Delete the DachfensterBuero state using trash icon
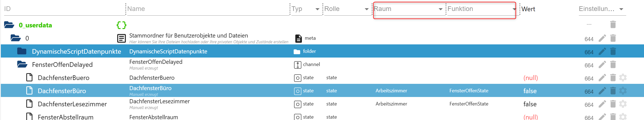The width and height of the screenshot is (644, 120). [613, 78]
